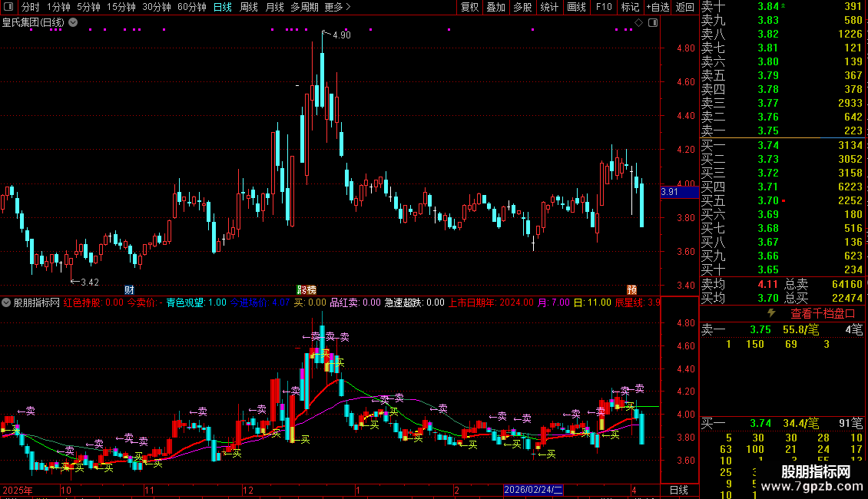Click the 今进场价 4.07 indicator value
Screen dimensions: 868x499
click(260, 302)
